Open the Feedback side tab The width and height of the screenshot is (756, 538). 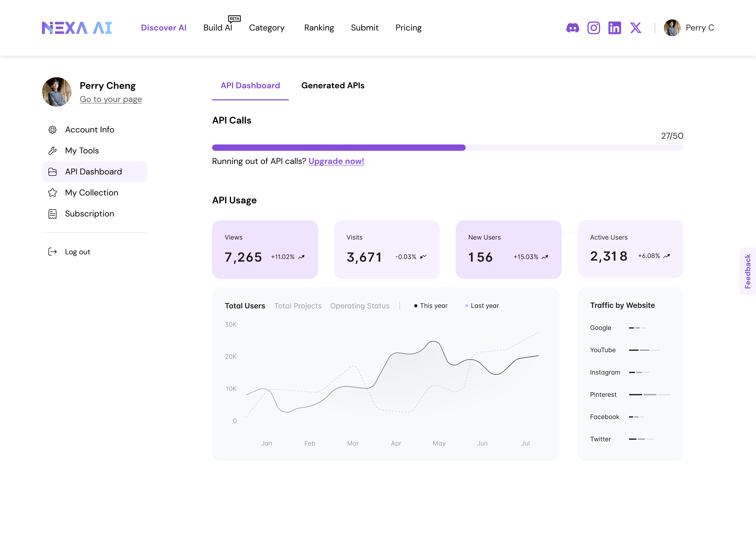747,271
